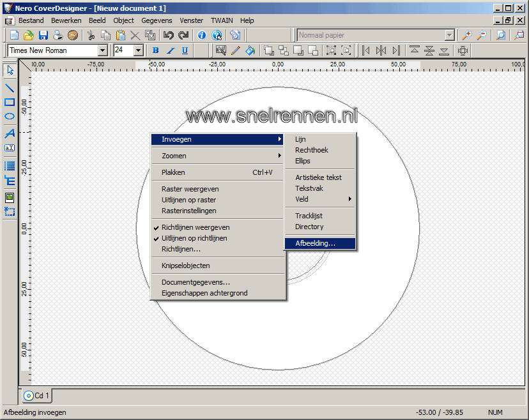529x420 pixels.
Task: Select the Track list tool
Action: click(10, 166)
